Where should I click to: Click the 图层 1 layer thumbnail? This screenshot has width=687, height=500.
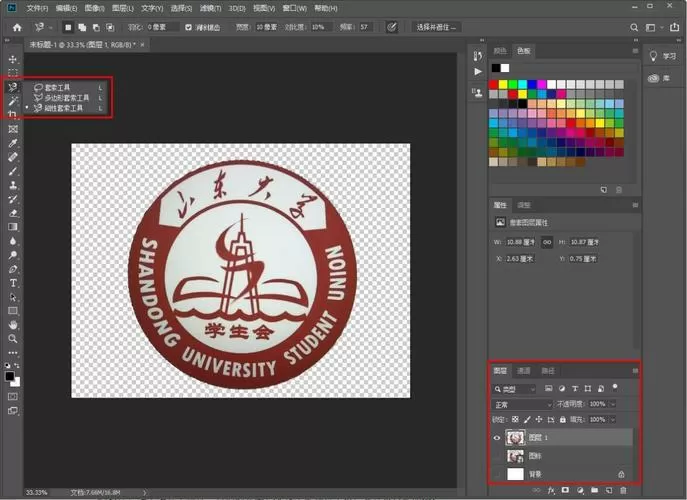point(515,438)
